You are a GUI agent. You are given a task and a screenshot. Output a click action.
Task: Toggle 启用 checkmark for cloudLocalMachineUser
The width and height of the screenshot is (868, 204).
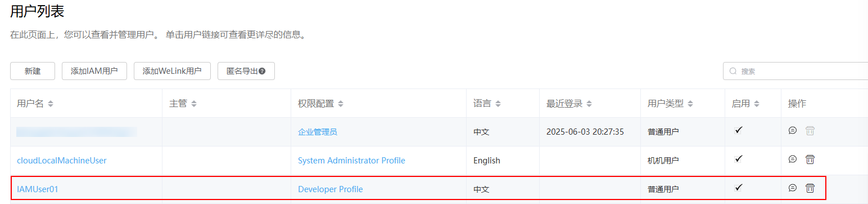(739, 159)
